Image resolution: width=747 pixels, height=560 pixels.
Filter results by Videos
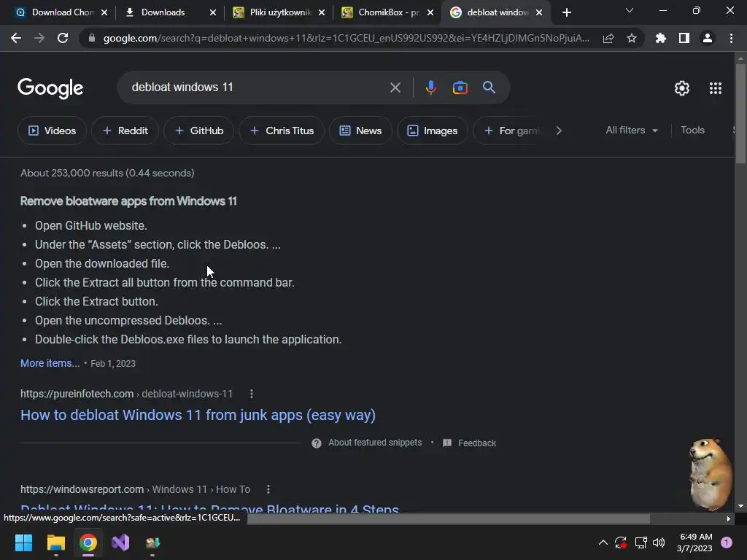[52, 131]
